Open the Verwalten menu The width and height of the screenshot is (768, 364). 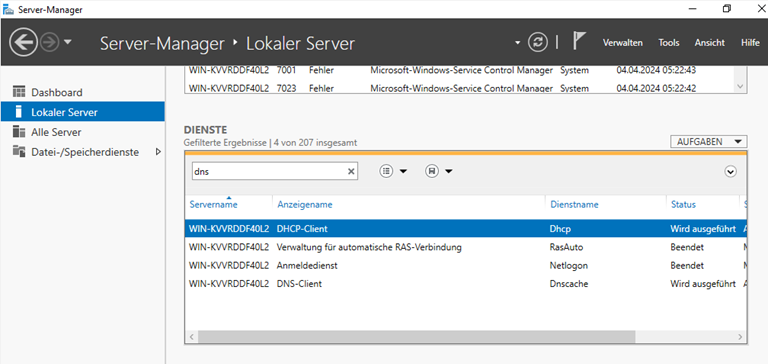[623, 43]
